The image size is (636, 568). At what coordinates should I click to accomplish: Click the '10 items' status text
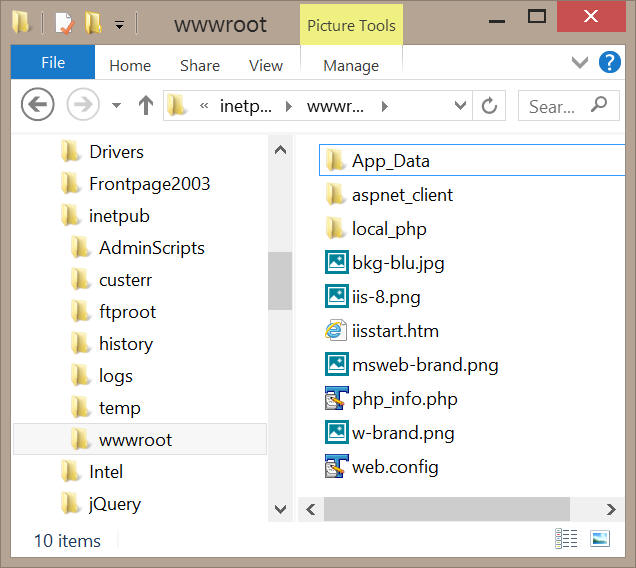click(x=67, y=541)
